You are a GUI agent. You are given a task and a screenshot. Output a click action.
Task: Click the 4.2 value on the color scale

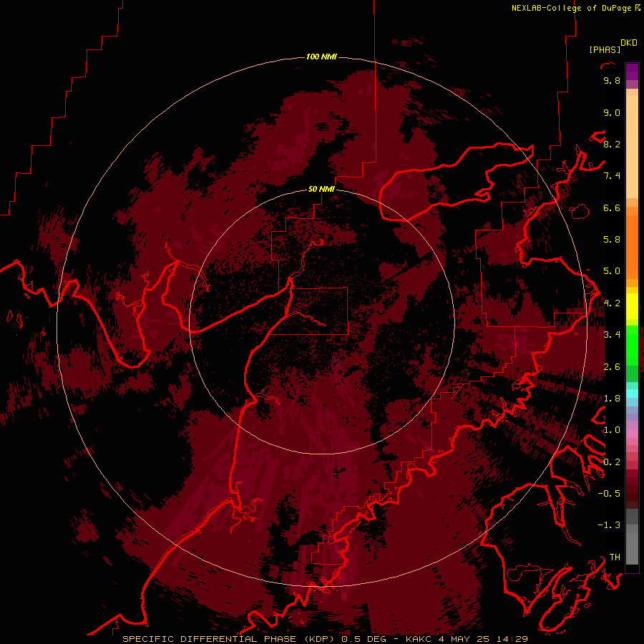[612, 303]
